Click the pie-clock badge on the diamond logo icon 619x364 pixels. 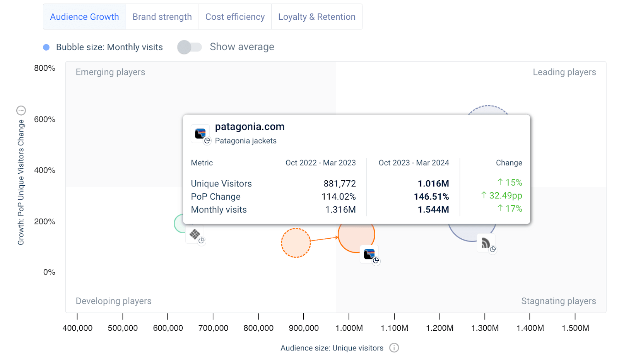(202, 241)
